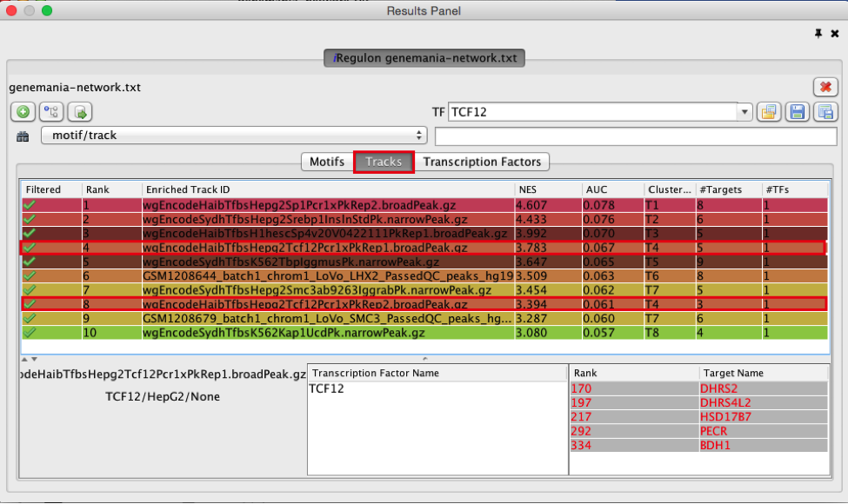Image resolution: width=848 pixels, height=504 pixels.
Task: Click the empty search text field
Action: (635, 136)
